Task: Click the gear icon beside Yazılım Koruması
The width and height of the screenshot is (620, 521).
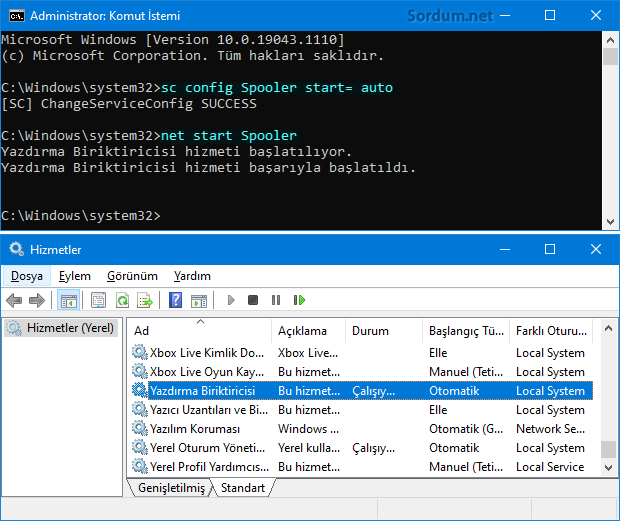Action: pyautogui.click(x=140, y=428)
